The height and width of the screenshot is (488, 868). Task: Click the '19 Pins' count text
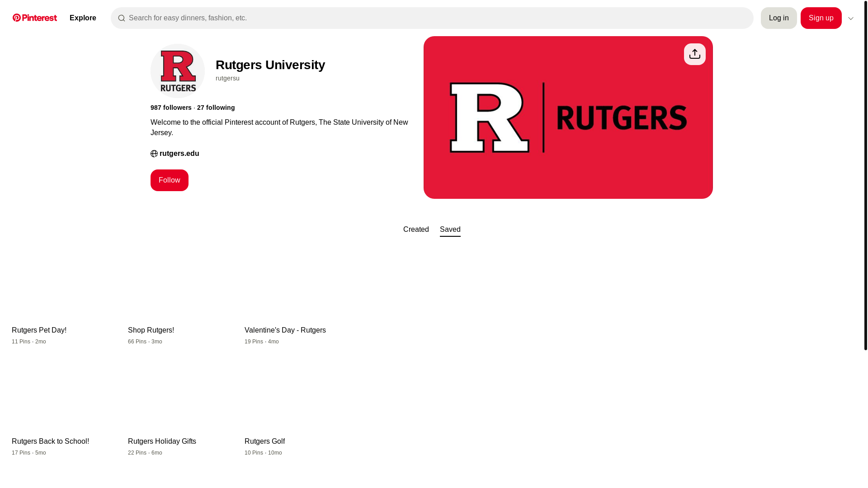(254, 342)
